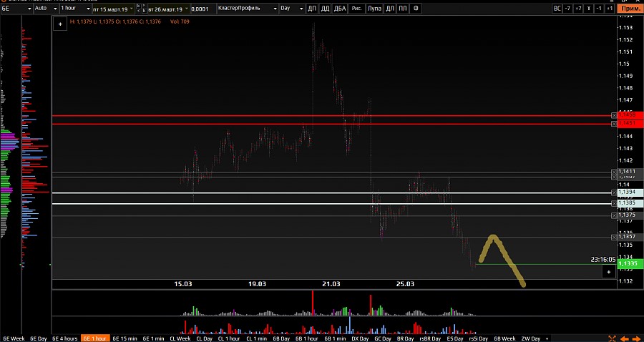Activate the Лупа magnifier tool

pyautogui.click(x=374, y=9)
